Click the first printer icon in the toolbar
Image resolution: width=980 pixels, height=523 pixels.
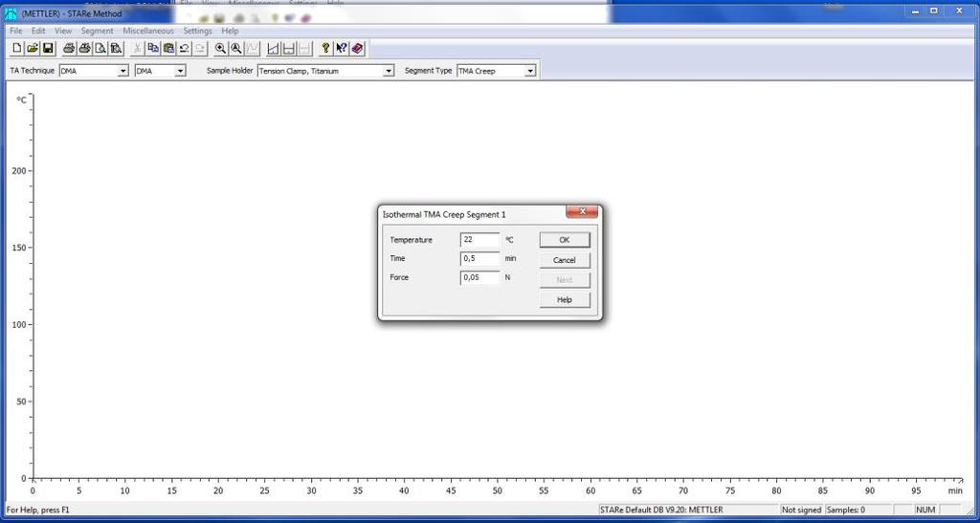69,48
